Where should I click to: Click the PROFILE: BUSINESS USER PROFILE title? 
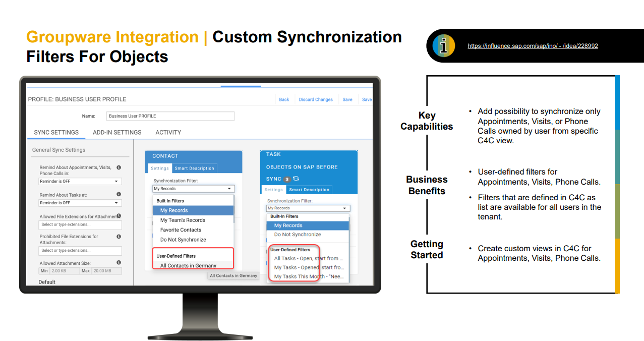[77, 99]
